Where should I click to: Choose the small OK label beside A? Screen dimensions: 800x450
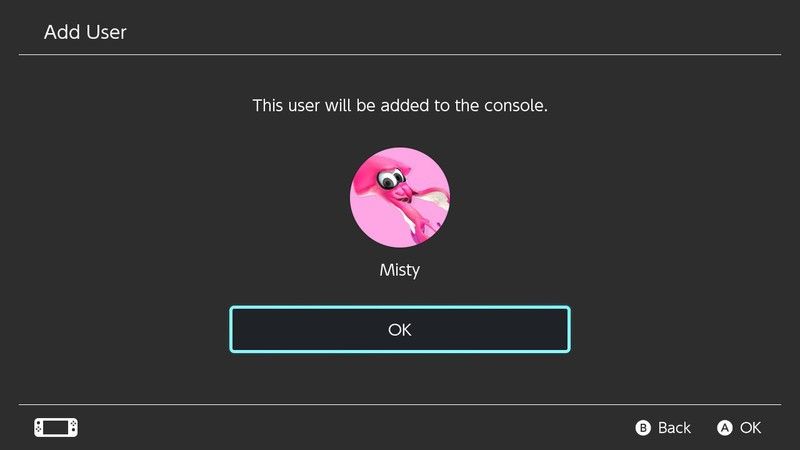click(x=751, y=428)
